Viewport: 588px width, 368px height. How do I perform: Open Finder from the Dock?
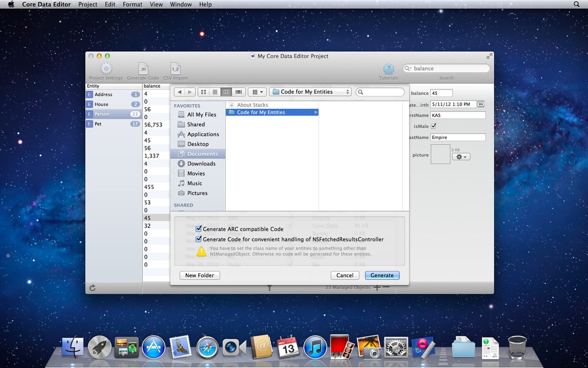click(72, 347)
